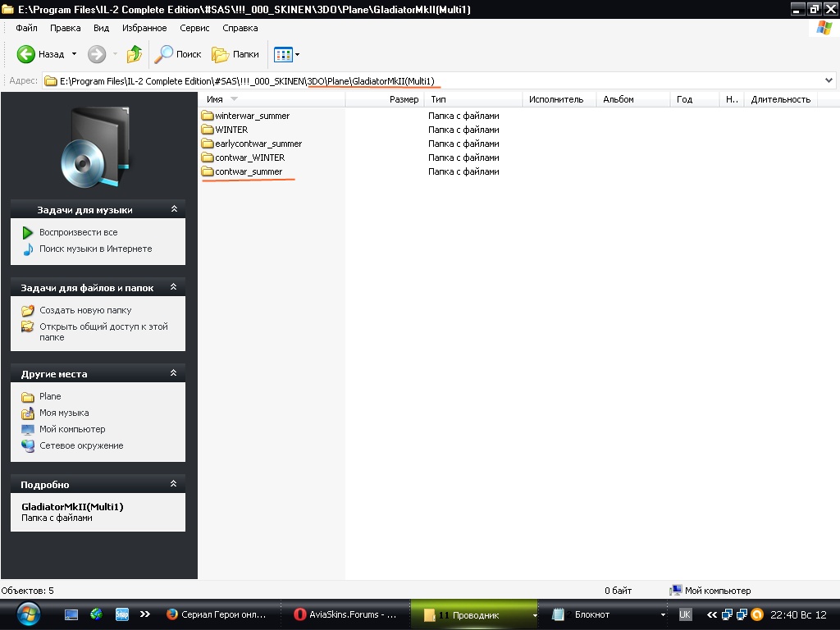Collapse the Другие места panel
Viewport: 840px width, 630px height.
pyautogui.click(x=174, y=373)
